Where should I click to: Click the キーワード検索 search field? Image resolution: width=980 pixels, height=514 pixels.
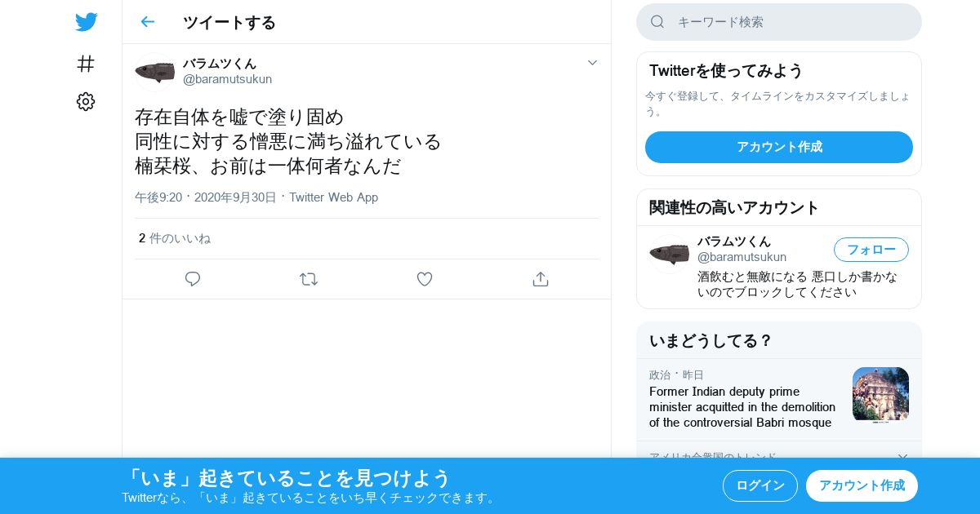coord(779,22)
